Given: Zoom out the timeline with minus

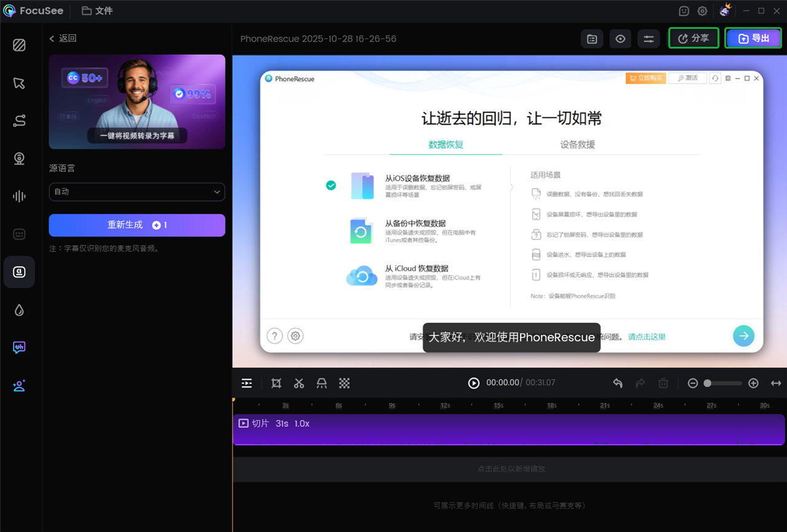Looking at the screenshot, I should tap(693, 383).
